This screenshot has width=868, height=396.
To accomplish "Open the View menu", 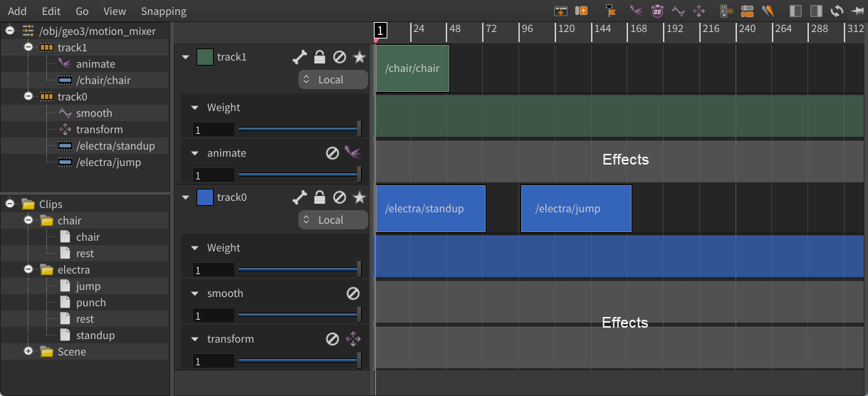I will pos(115,11).
